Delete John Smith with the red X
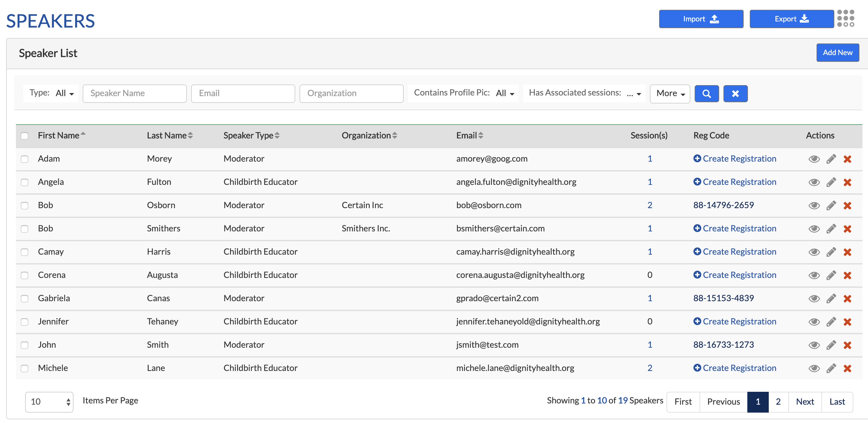 click(847, 345)
